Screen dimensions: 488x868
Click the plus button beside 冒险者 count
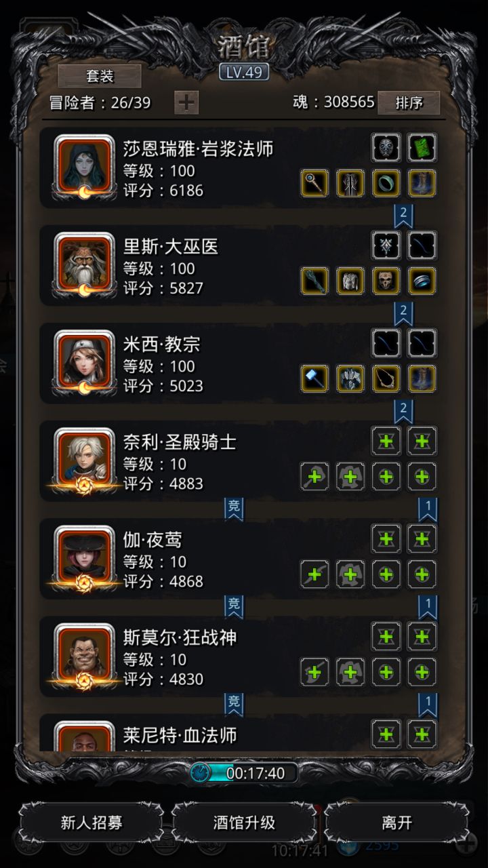(x=186, y=102)
